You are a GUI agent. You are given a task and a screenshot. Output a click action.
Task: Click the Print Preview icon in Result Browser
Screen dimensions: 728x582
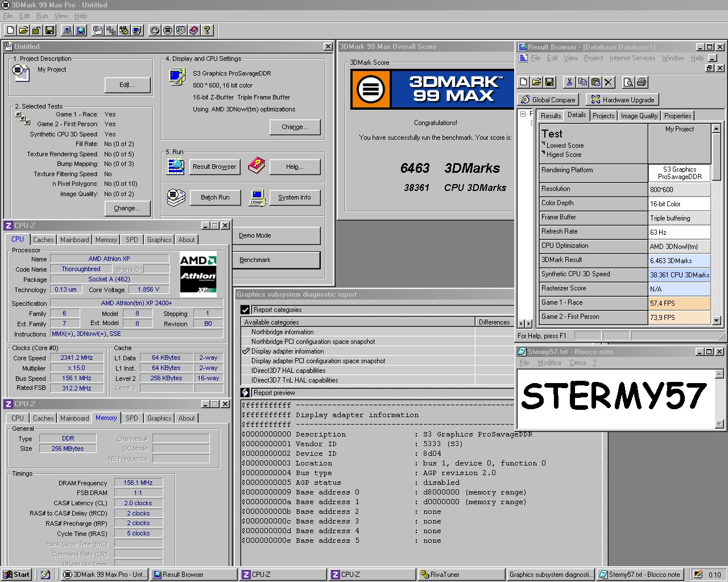(628, 82)
